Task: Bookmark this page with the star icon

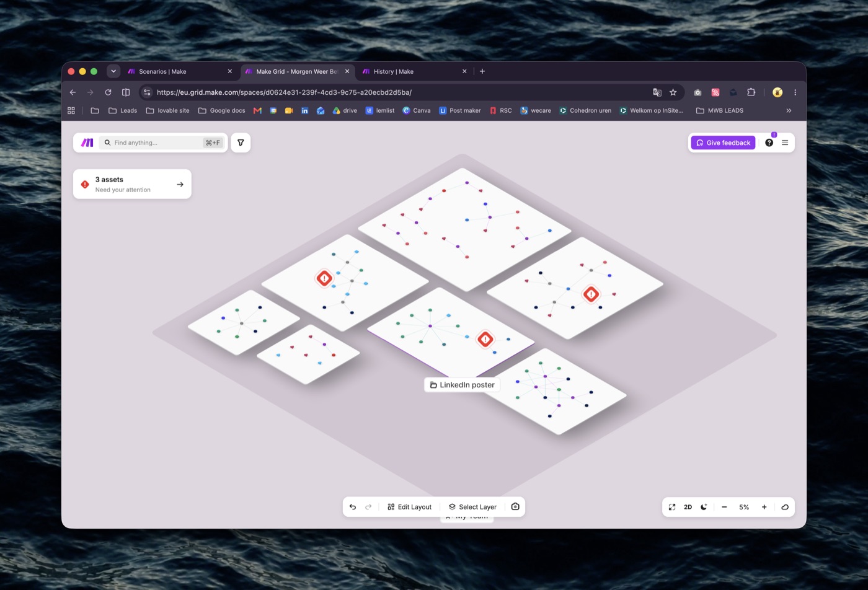Action: [x=673, y=92]
